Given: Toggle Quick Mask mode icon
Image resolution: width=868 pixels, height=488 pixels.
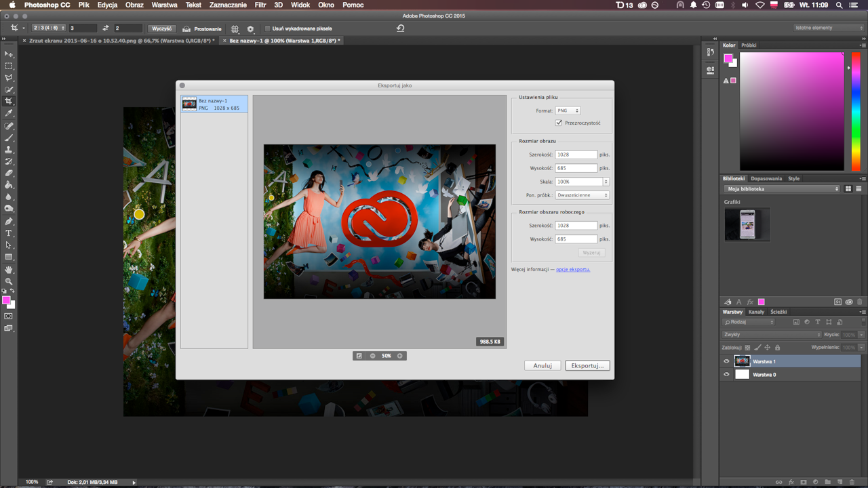Looking at the screenshot, I should (x=9, y=316).
